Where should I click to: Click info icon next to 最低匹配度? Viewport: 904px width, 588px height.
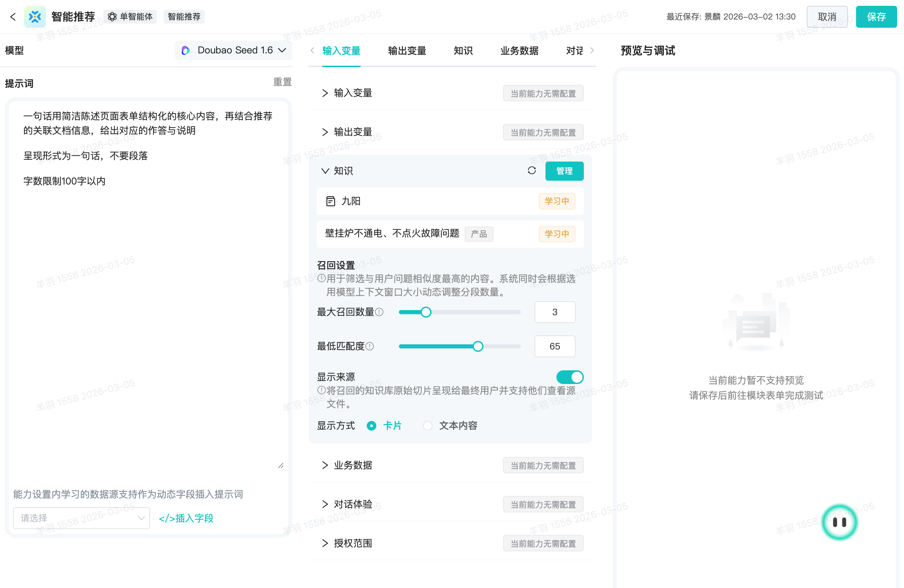[x=369, y=346]
